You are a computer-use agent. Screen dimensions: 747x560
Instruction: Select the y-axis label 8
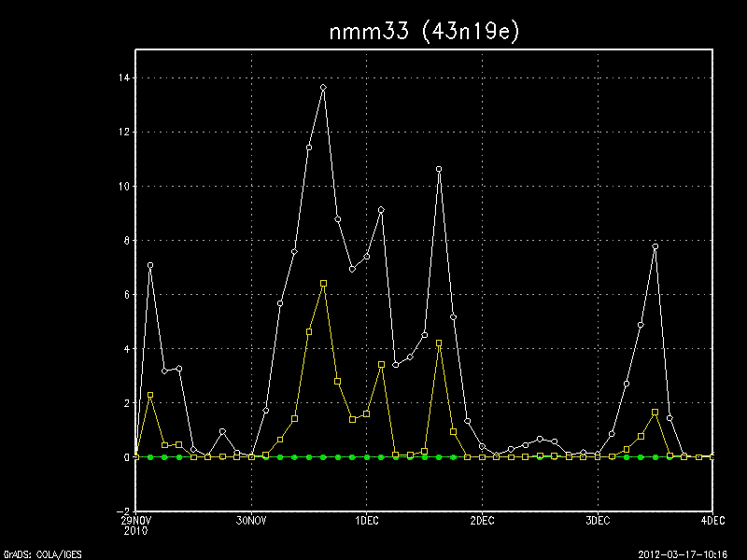[127, 241]
